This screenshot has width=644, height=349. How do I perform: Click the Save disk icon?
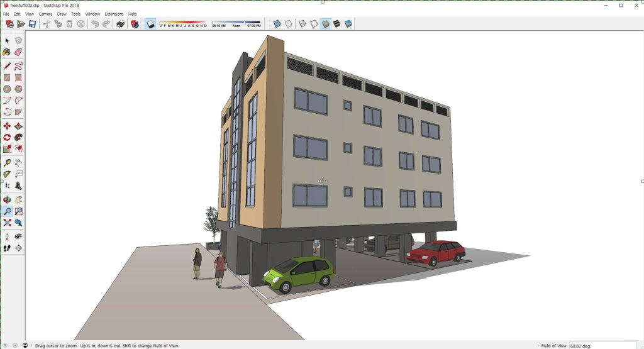pos(31,24)
